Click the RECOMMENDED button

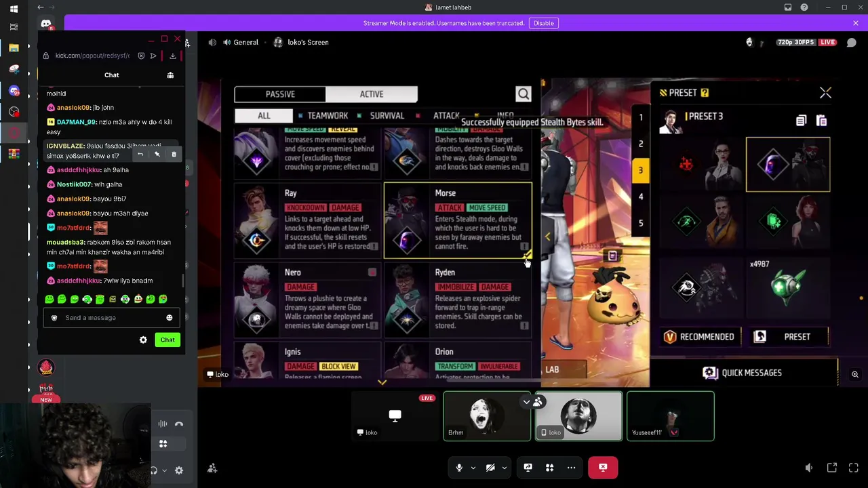pyautogui.click(x=699, y=337)
